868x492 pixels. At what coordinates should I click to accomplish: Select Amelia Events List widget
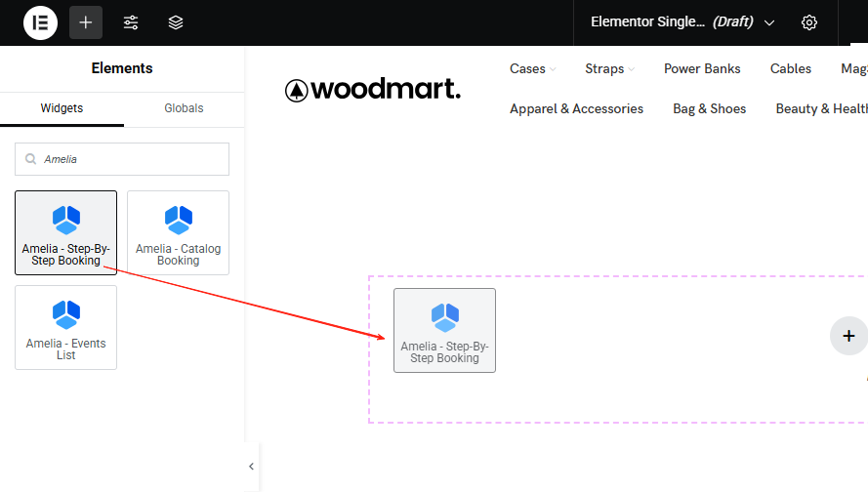(65, 327)
